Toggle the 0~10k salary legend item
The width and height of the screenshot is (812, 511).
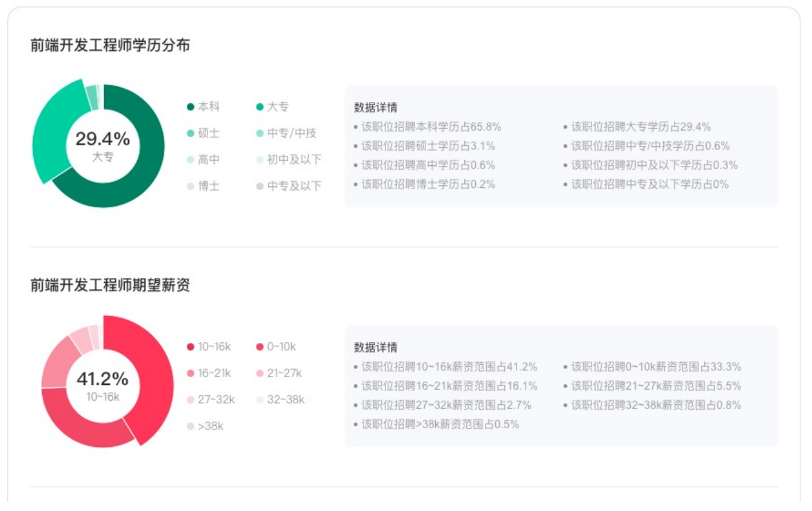(276, 347)
